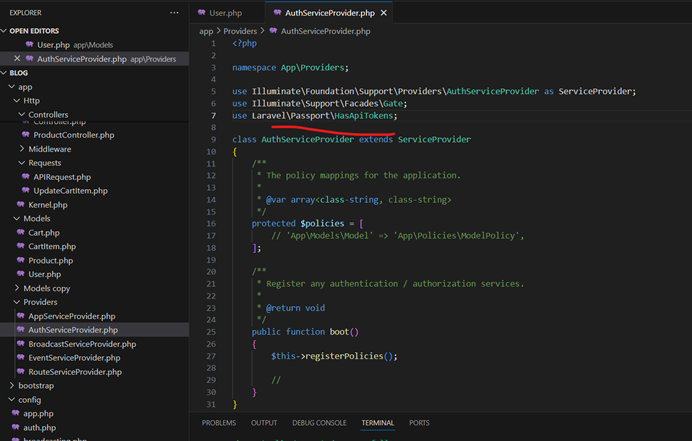The image size is (692, 441).
Task: Open CartItem.php under Models
Action: tap(52, 246)
